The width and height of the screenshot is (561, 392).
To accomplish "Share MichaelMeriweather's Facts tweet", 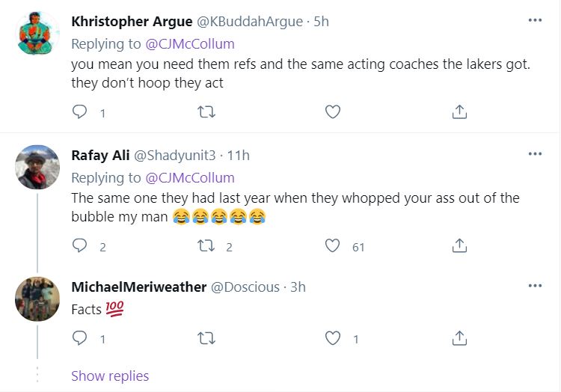I will click(460, 339).
